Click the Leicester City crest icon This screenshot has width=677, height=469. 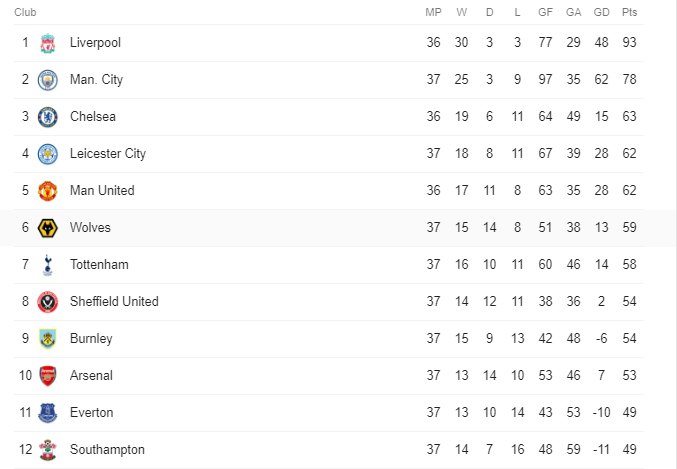click(x=47, y=154)
